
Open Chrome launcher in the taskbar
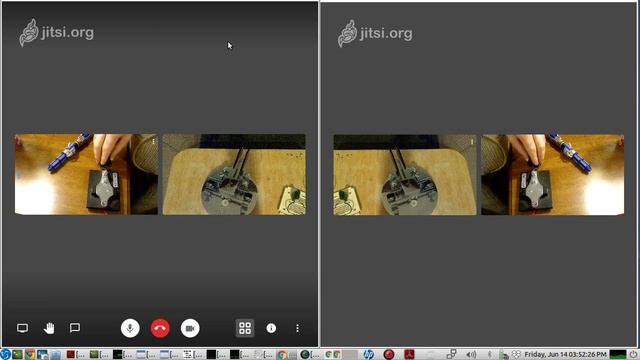click(30, 354)
